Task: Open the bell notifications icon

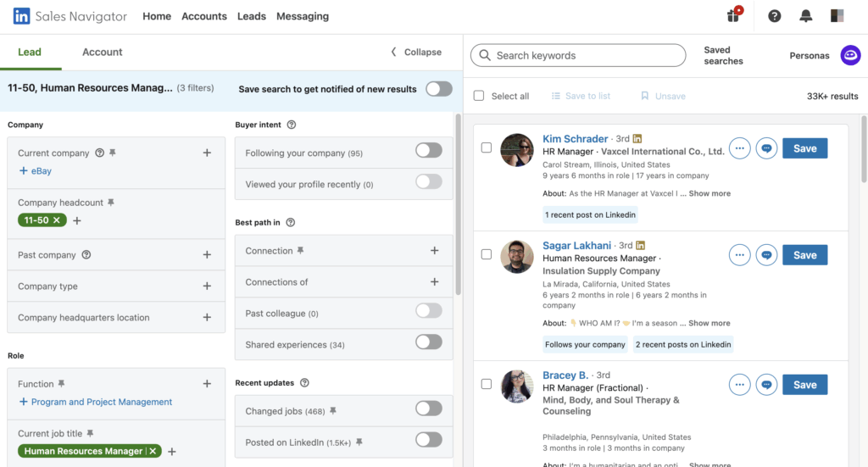Action: [805, 16]
